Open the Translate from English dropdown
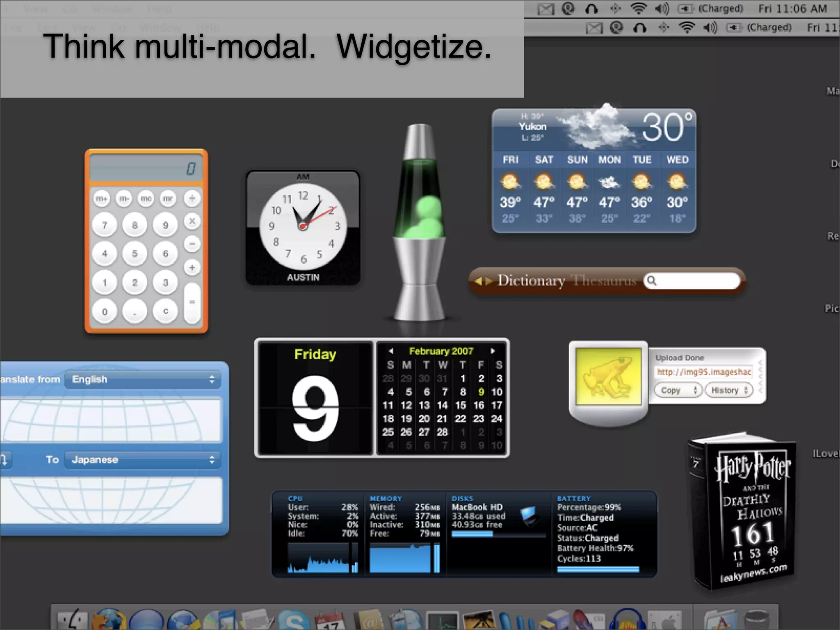Screen dimensions: 840x630 pos(143,379)
